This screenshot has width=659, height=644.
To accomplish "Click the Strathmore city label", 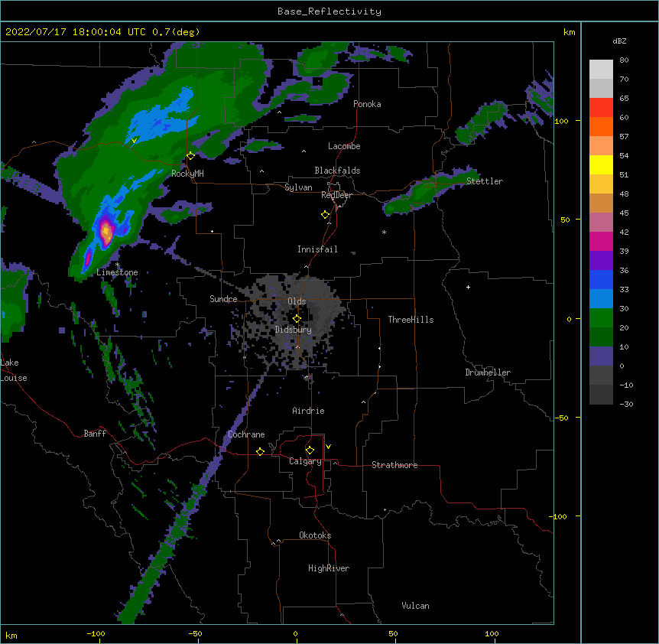I will point(394,465).
